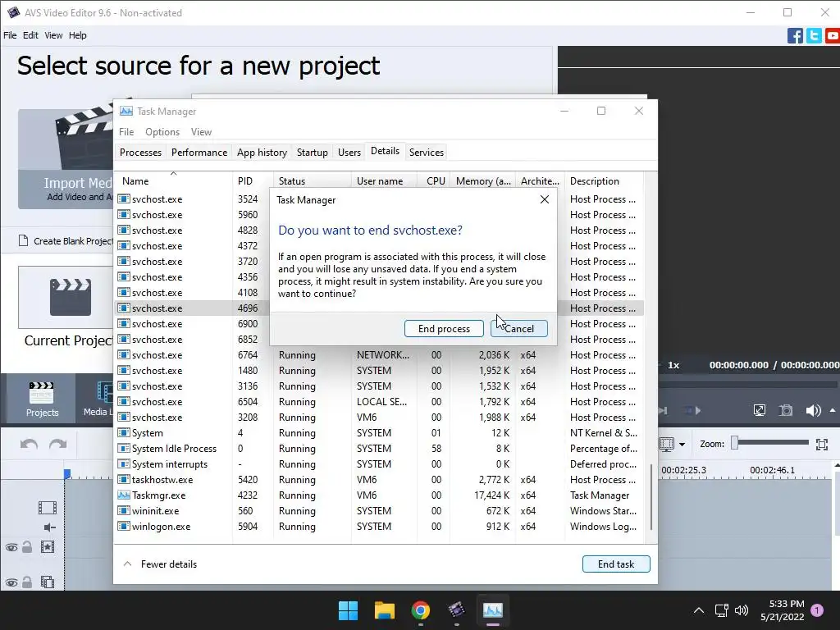Select the winlogon.exe process row
This screenshot has width=840, height=630.
[x=379, y=526]
